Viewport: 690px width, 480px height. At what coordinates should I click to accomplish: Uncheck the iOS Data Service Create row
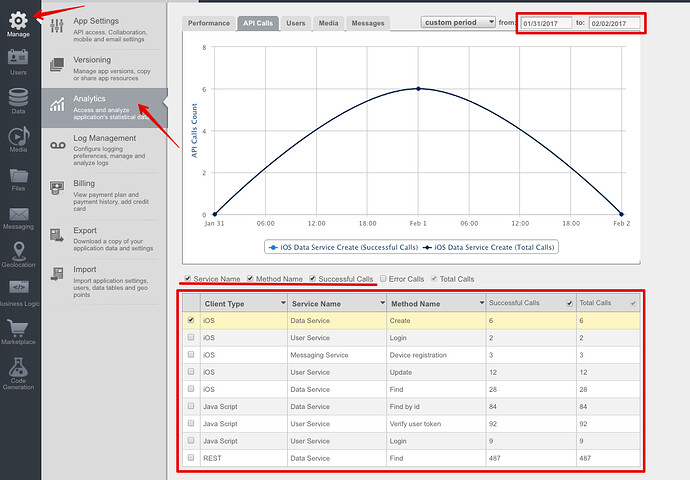pos(191,320)
